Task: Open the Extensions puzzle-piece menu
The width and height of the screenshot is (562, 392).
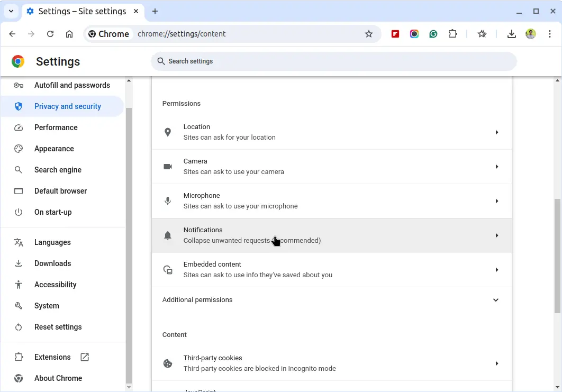Action: [x=452, y=34]
